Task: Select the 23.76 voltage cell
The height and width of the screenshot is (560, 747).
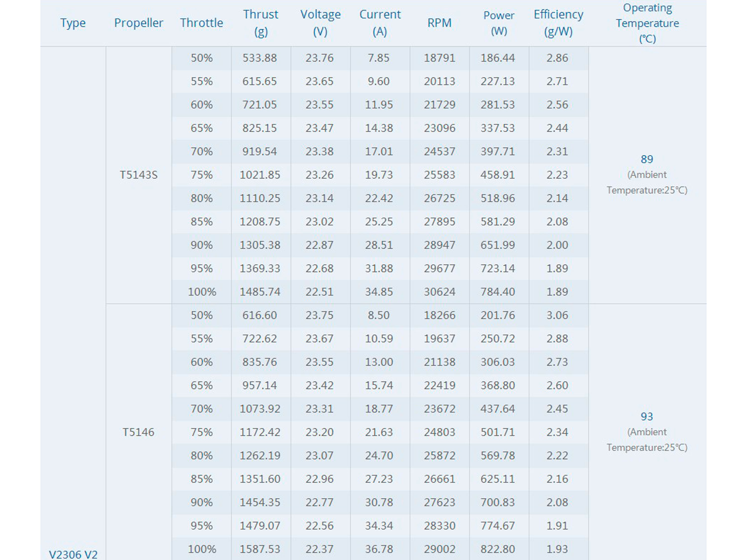Action: (x=319, y=58)
